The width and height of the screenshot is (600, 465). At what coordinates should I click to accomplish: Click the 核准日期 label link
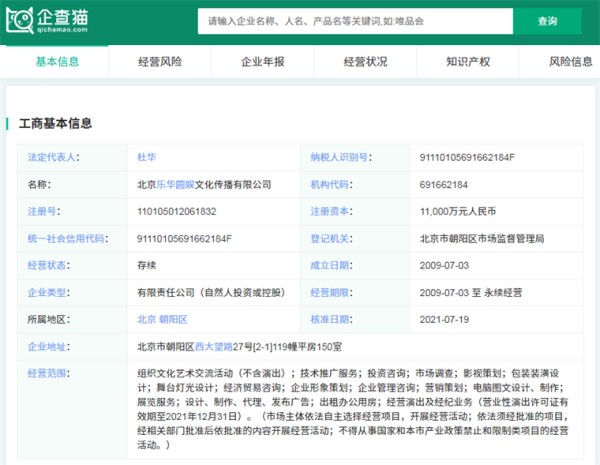[x=329, y=319]
